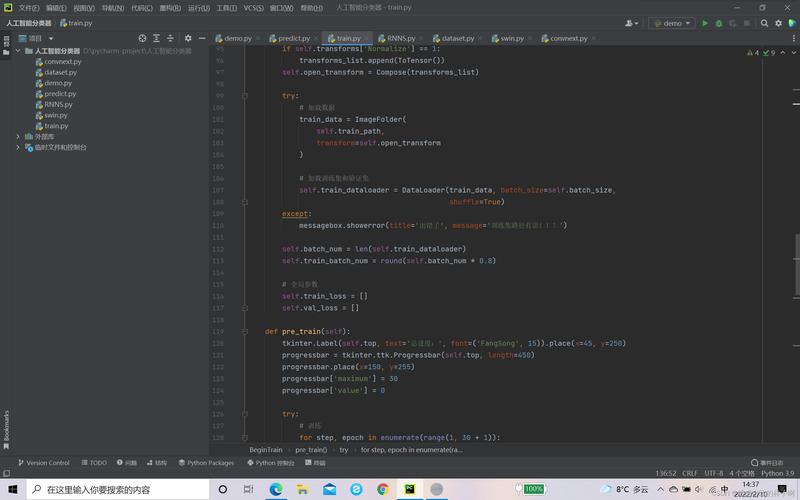The height and width of the screenshot is (500, 800).
Task: Click tool windows quick-access corner icon
Action: tap(6, 473)
